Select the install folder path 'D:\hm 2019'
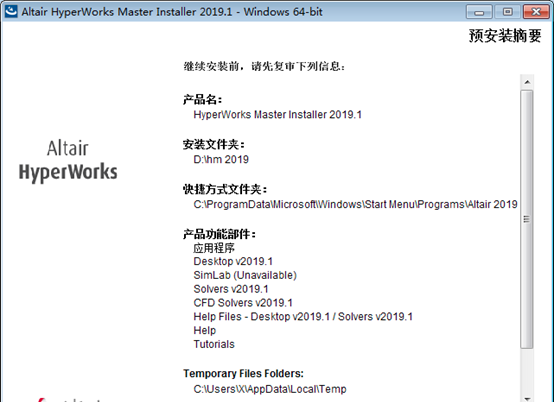 (221, 159)
